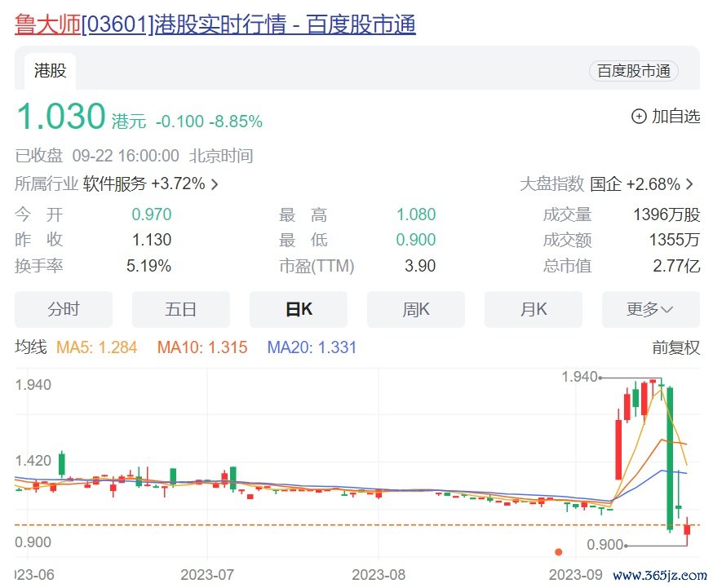The width and height of the screenshot is (713, 588).
Task: Click the plus icon beside 加自选
Action: 639,117
